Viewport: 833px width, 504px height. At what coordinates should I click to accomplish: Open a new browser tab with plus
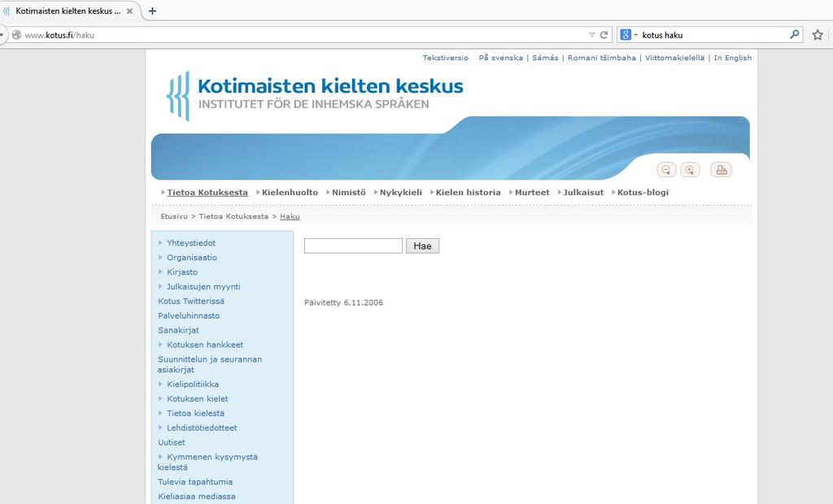pos(152,11)
